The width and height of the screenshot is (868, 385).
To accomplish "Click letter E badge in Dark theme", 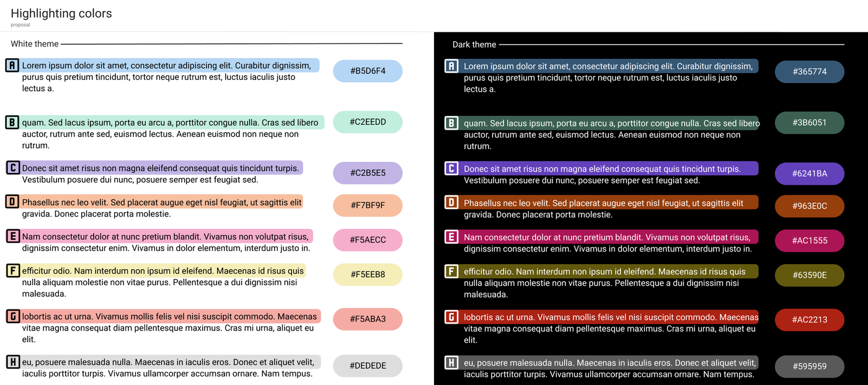I will click(x=452, y=237).
